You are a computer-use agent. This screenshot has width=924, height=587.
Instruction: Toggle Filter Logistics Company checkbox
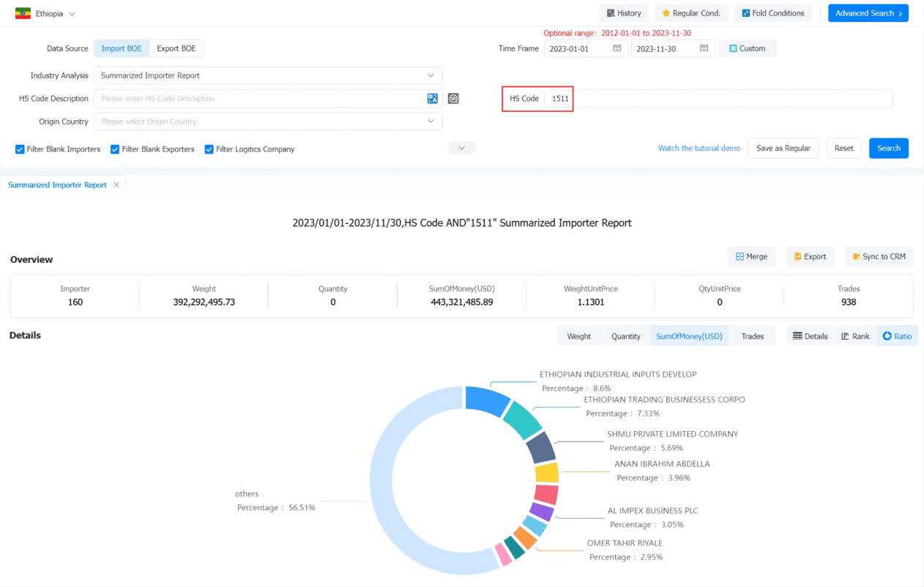pos(209,149)
